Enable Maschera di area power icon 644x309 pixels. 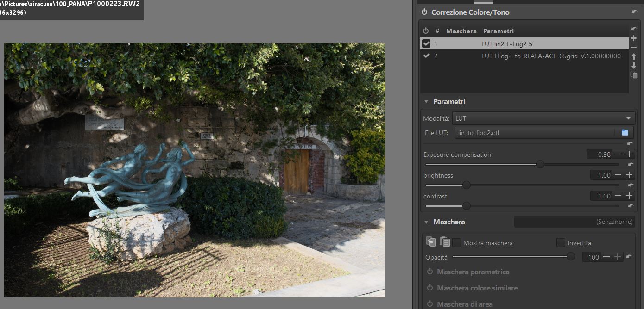click(x=429, y=304)
